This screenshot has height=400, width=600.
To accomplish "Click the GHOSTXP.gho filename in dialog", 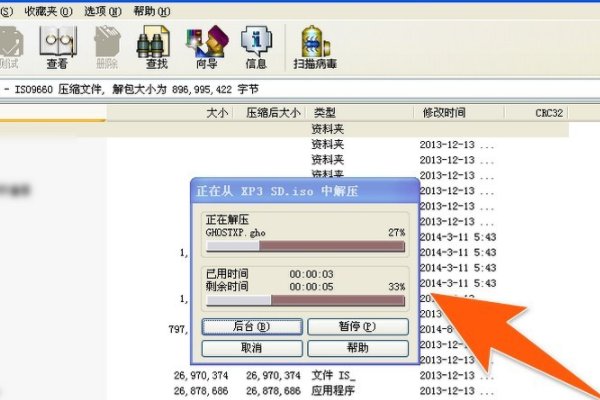I will pos(235,232).
